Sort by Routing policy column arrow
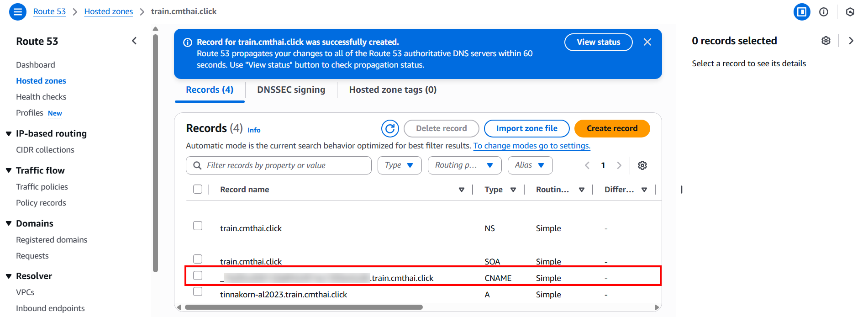The height and width of the screenshot is (317, 868). point(582,190)
